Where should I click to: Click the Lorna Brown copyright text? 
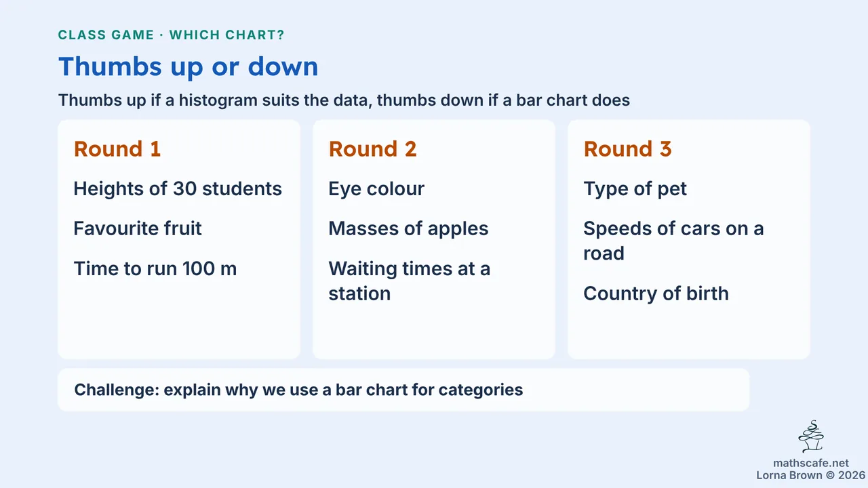click(x=810, y=475)
